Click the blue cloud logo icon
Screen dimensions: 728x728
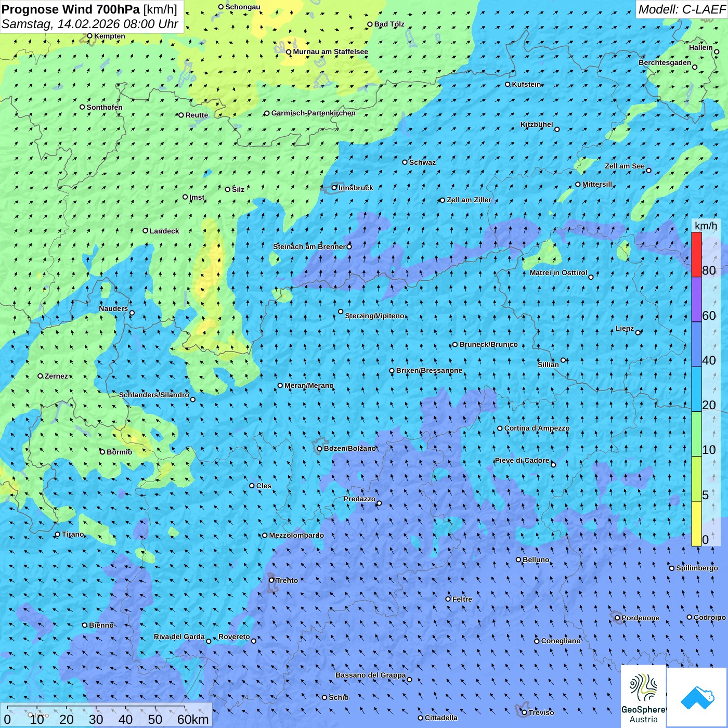click(697, 697)
